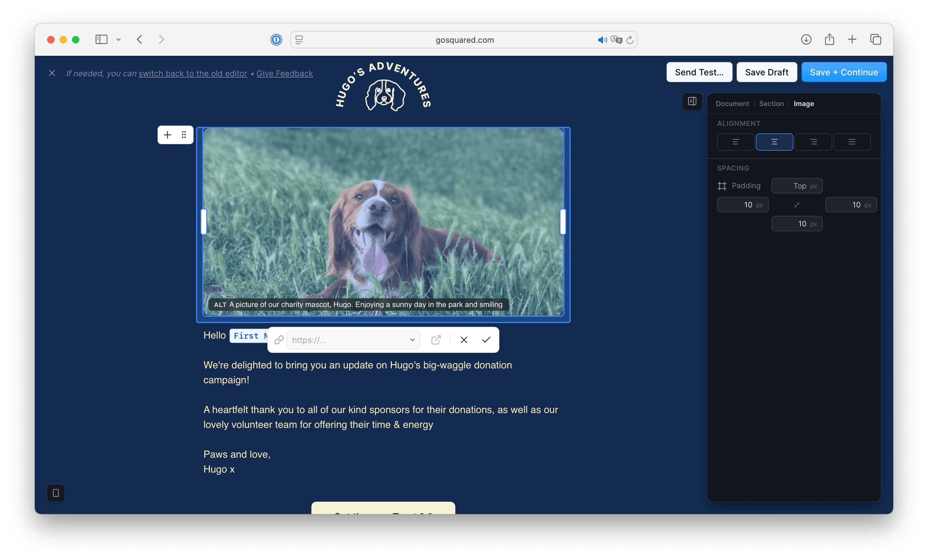Go to Section breadcrumb

[771, 104]
